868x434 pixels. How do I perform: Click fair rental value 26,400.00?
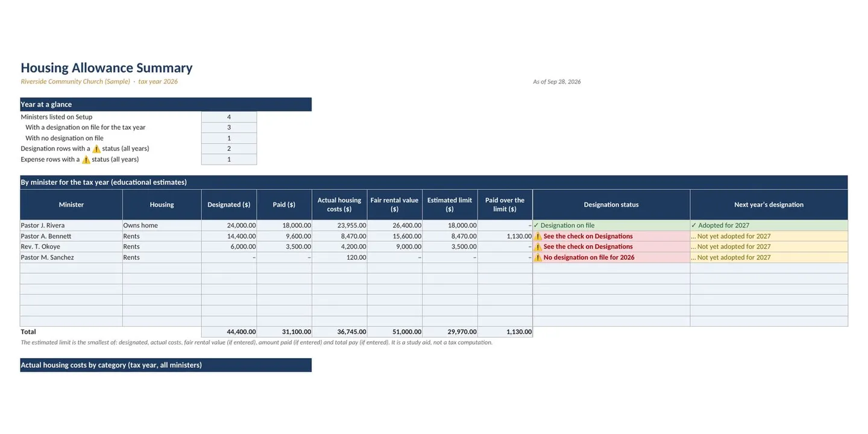[x=395, y=225]
